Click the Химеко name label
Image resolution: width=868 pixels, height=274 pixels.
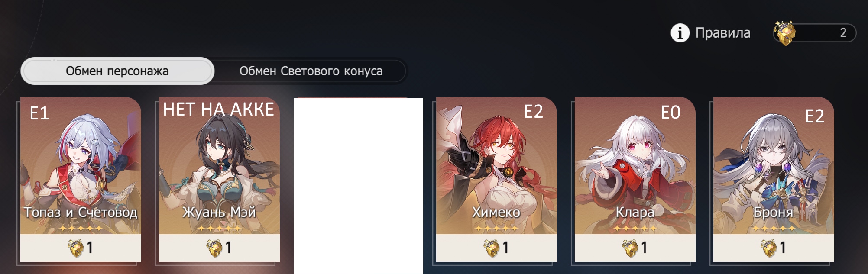[x=496, y=212]
